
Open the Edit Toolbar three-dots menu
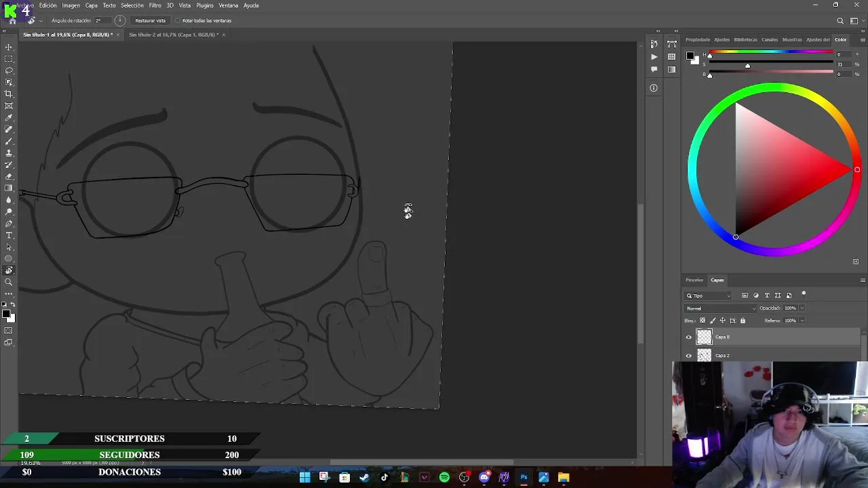(x=9, y=293)
